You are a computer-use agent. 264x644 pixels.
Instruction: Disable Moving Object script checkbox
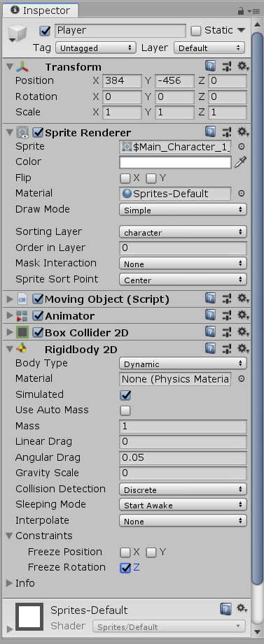(x=39, y=299)
